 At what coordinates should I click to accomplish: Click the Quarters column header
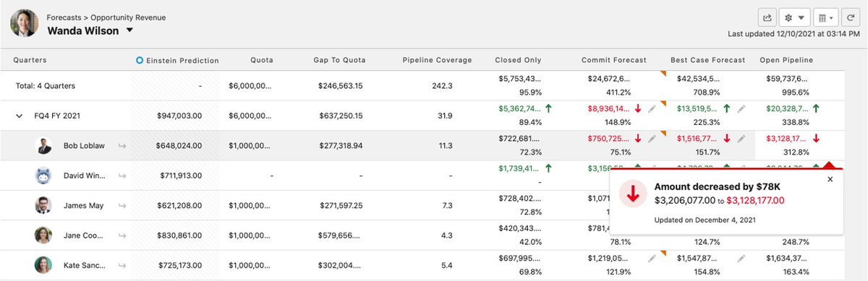pos(30,60)
